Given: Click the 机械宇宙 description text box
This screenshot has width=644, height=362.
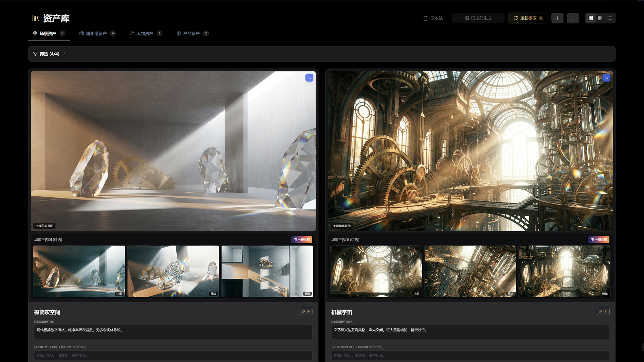Looking at the screenshot, I should [x=470, y=332].
